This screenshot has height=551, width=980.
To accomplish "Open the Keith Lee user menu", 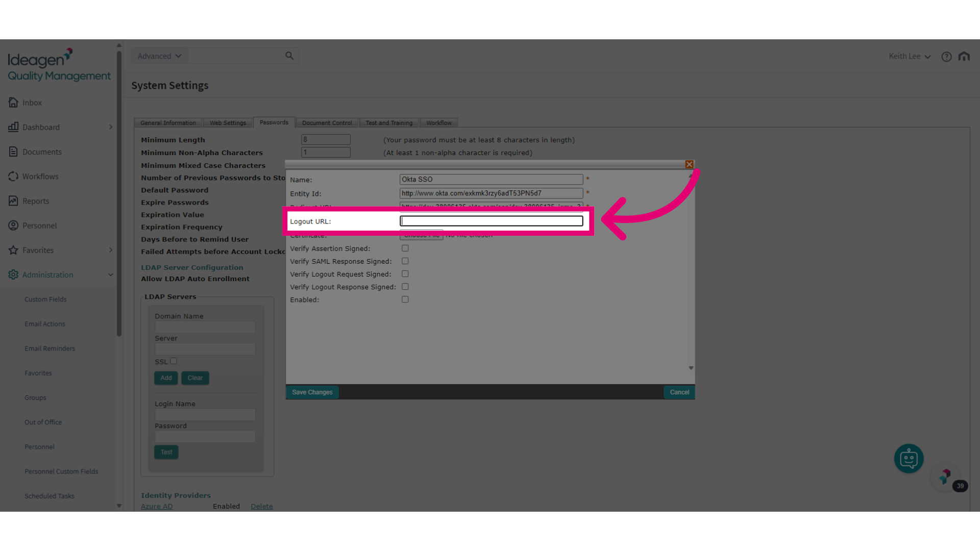I will (910, 56).
